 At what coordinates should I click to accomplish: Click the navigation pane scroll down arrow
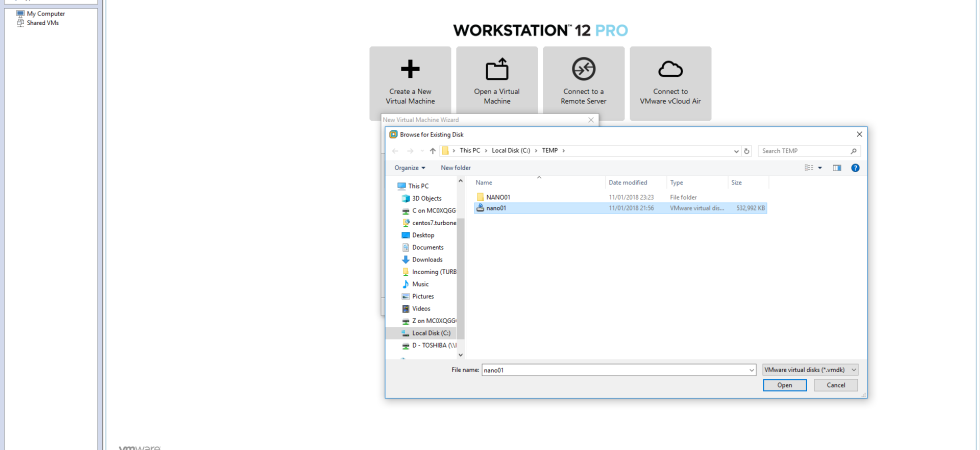pos(461,356)
